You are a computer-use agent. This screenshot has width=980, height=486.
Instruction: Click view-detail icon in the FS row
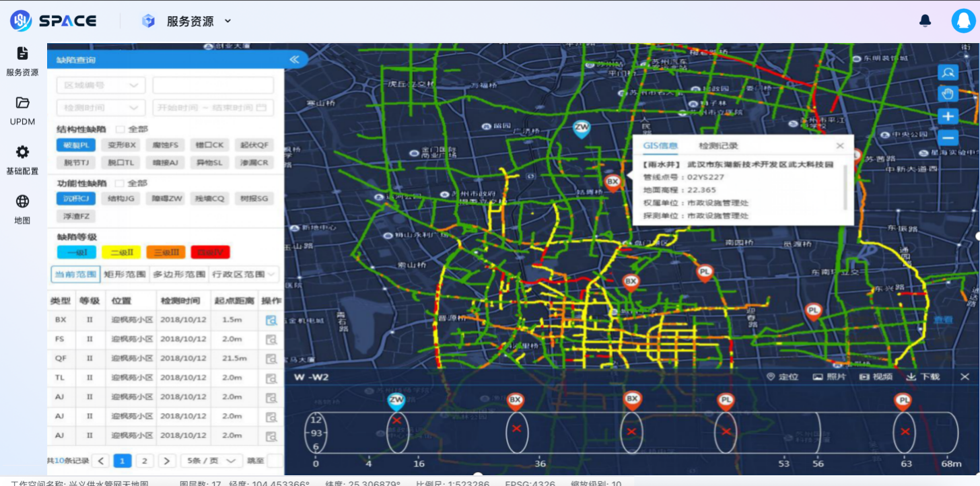(x=271, y=340)
